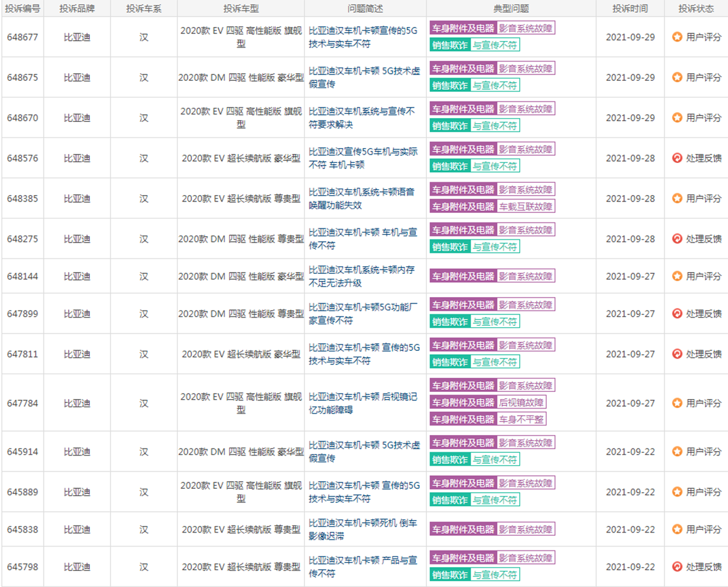
Task: Click the 影音系统故障 tag in row 648675
Action: (x=526, y=69)
